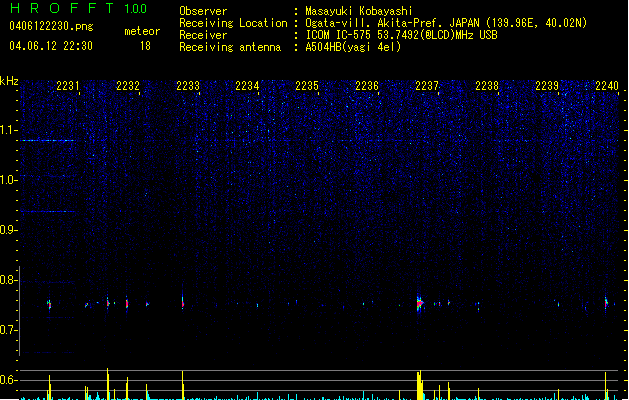The height and width of the screenshot is (400, 629).
Task: Click the ICOM IC-575 receiver text
Action: point(401,35)
